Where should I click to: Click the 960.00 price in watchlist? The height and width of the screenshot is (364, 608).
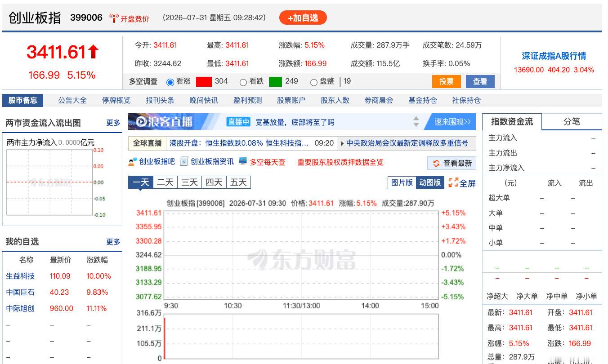[x=62, y=308]
